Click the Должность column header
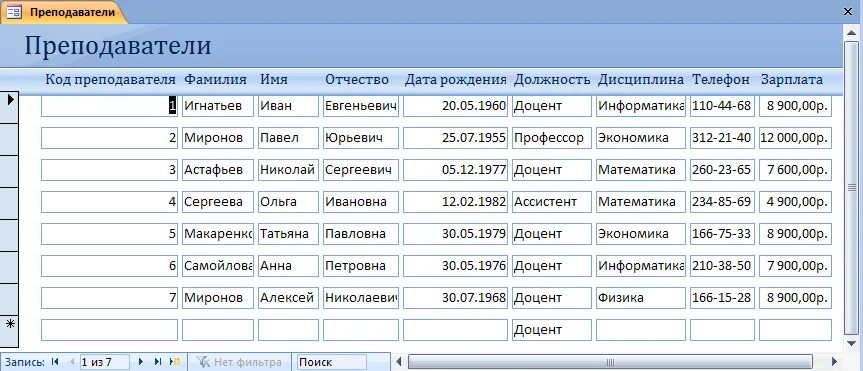The width and height of the screenshot is (863, 371). tap(552, 79)
